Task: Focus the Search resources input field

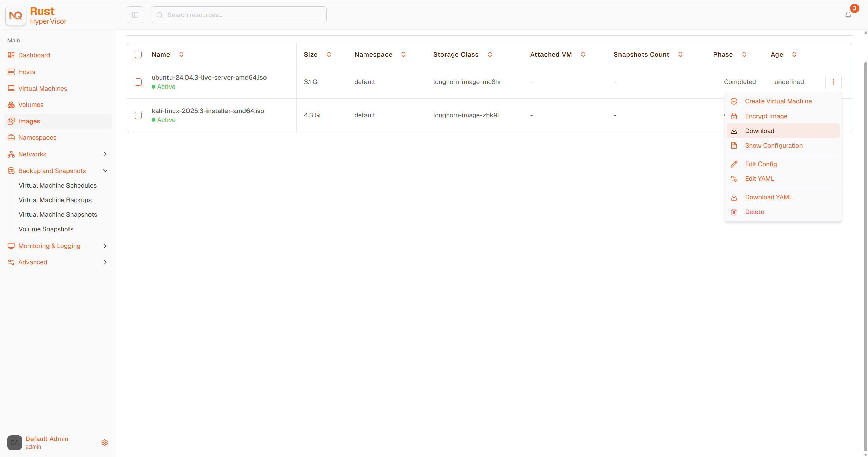Action: click(x=238, y=15)
